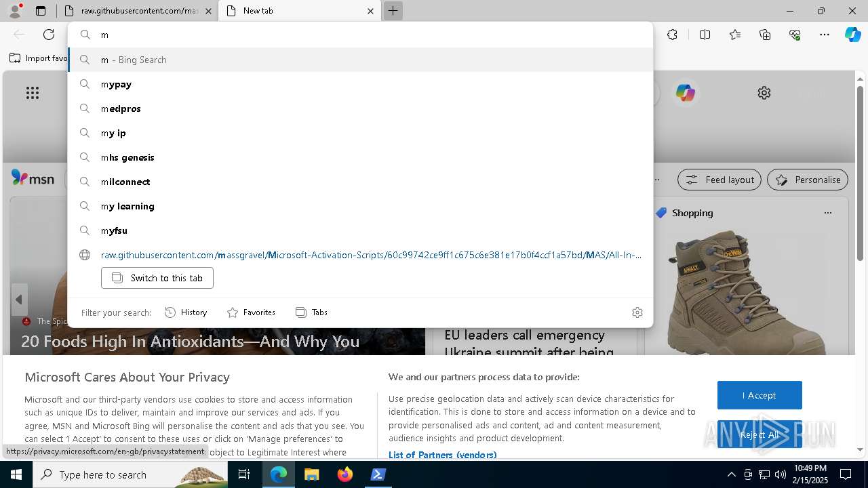Pick the 'my ip' suggestion

[x=360, y=133]
